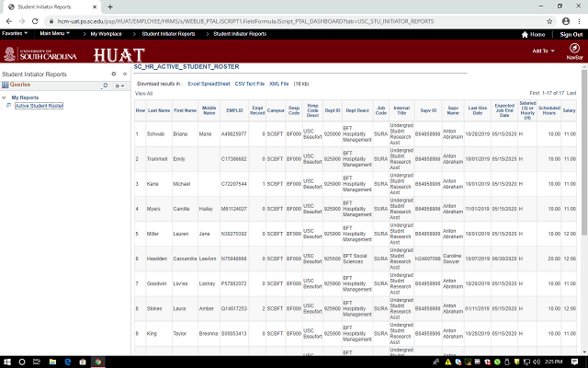Bookmark this page with star icon
This screenshot has width=588, height=368.
pyautogui.click(x=549, y=21)
